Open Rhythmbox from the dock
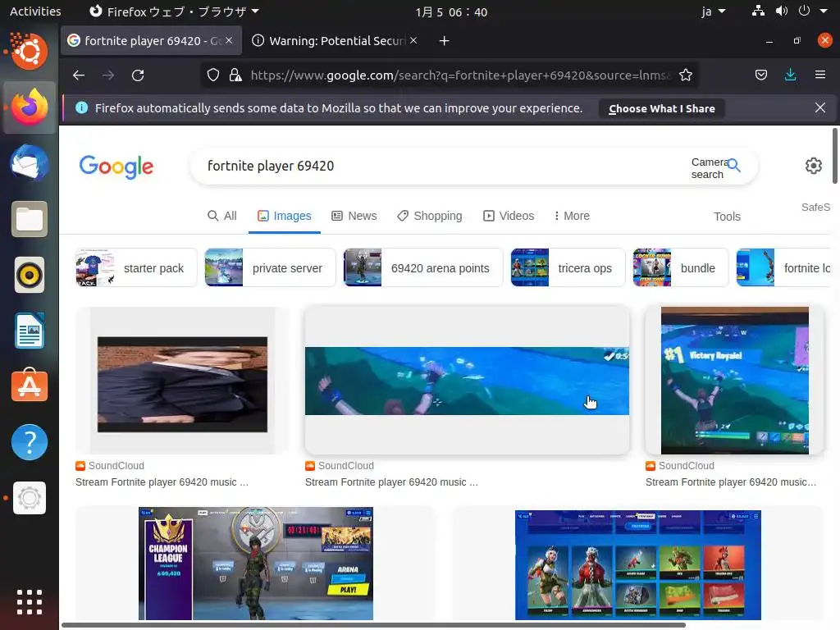Viewport: 840px width, 630px height. tap(30, 276)
